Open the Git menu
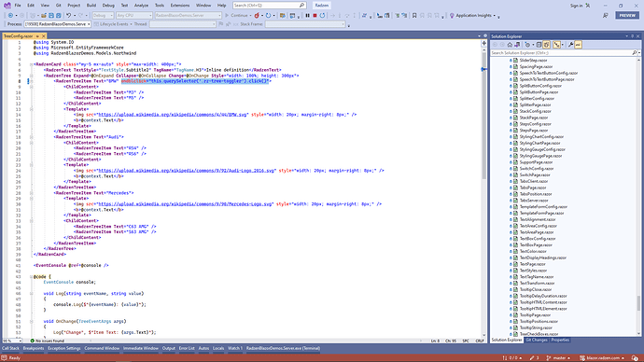Image resolution: width=644 pixels, height=362 pixels. [x=58, y=6]
